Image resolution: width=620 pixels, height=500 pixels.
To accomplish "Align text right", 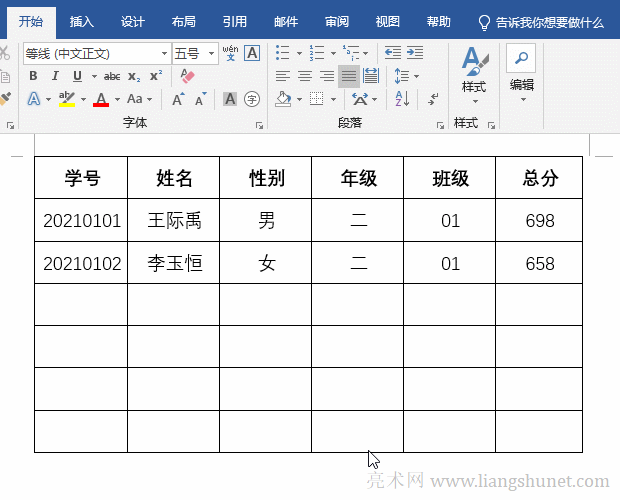I will coord(327,76).
